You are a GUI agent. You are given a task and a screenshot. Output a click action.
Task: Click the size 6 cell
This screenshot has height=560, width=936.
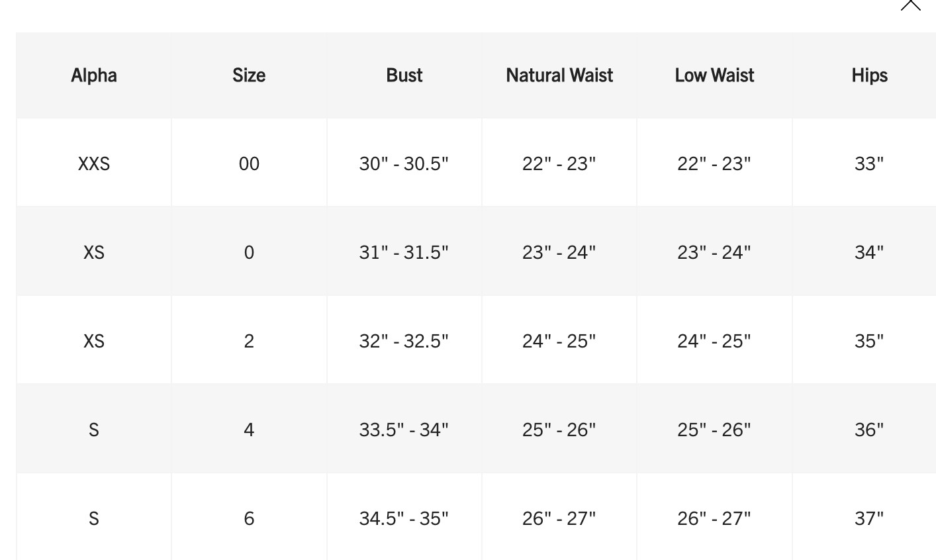249,518
